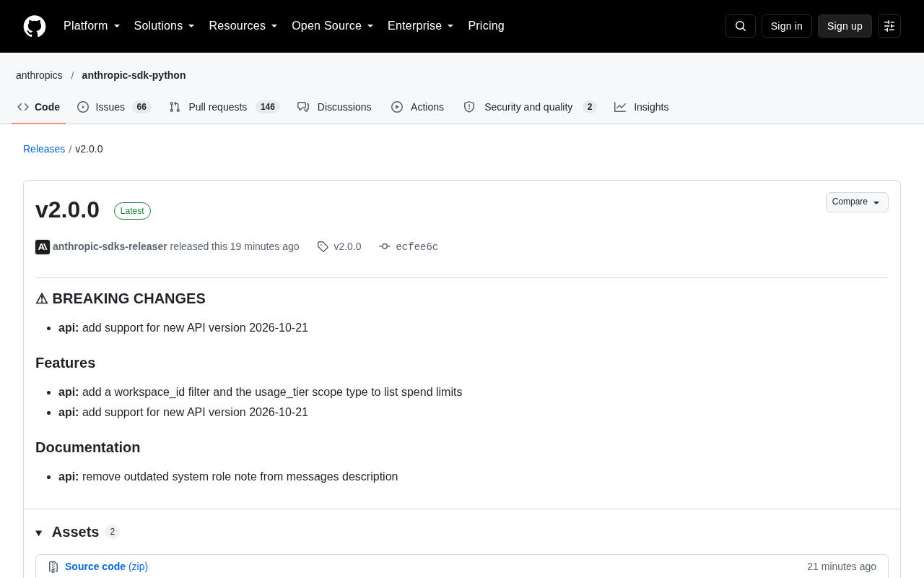924x578 pixels.
Task: Open the anthropic-sdk-python repository link
Action: 134,75
